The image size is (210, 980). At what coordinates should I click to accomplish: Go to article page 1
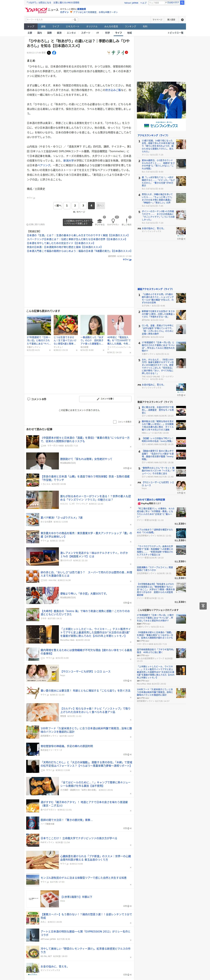[67, 205]
